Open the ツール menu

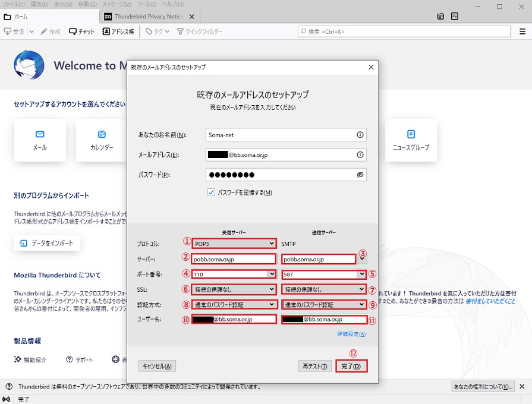point(147,4)
